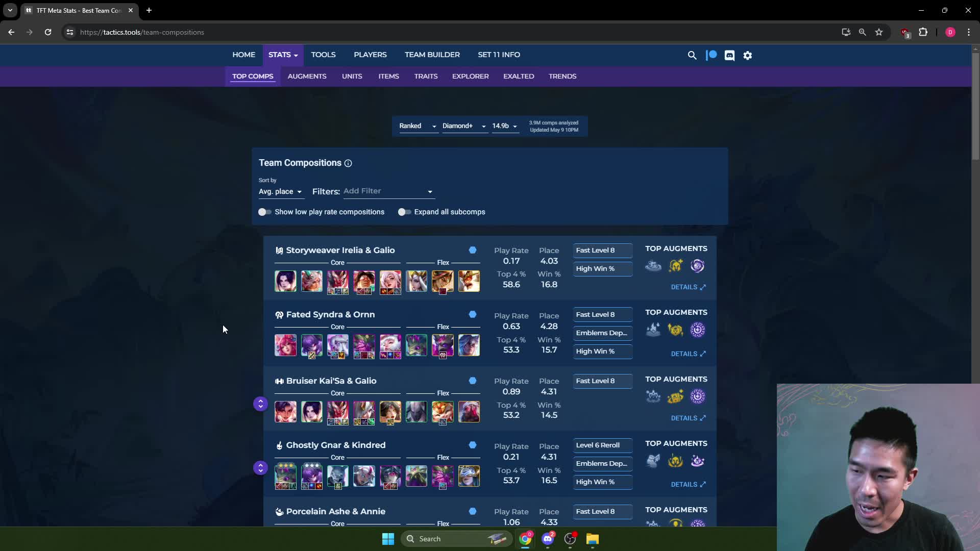Viewport: 980px width, 551px height.
Task: Click Chrome icon in Windows taskbar
Action: click(x=525, y=539)
